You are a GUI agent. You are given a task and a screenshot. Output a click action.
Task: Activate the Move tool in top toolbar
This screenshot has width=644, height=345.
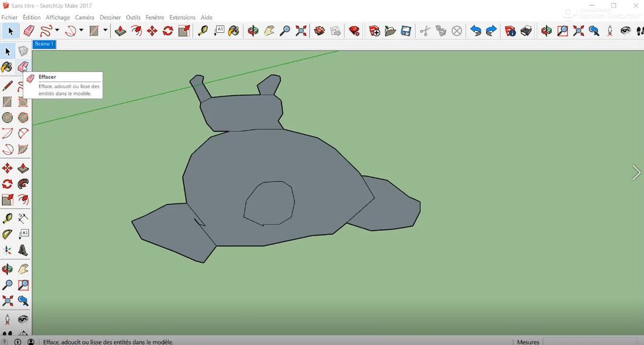point(152,31)
